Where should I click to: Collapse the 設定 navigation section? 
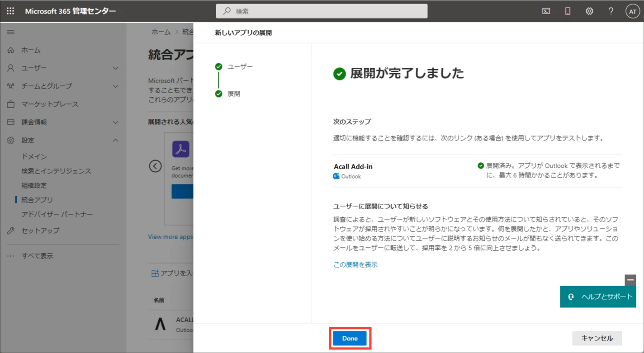[63, 140]
